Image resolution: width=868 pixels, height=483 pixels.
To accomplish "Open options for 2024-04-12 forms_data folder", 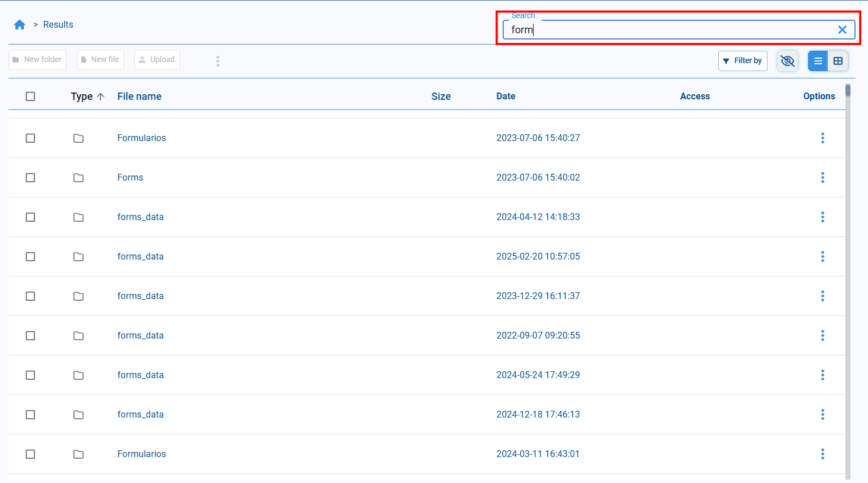I will [x=822, y=217].
